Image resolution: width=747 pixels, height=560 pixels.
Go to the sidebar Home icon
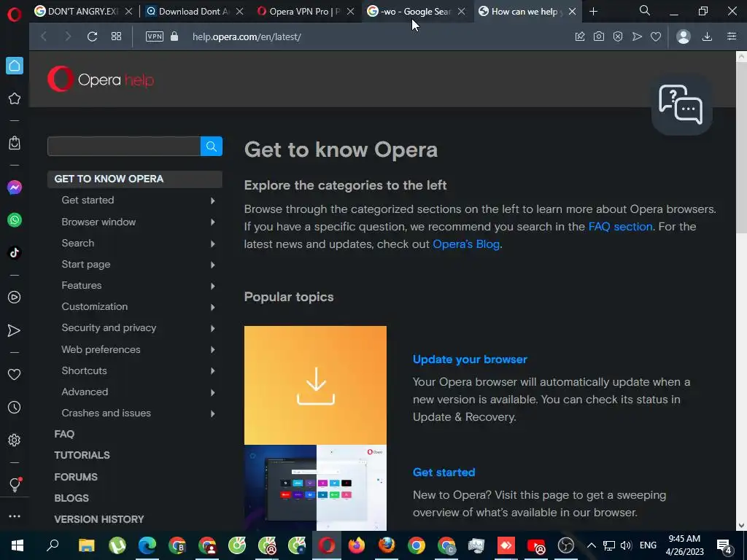click(x=15, y=66)
